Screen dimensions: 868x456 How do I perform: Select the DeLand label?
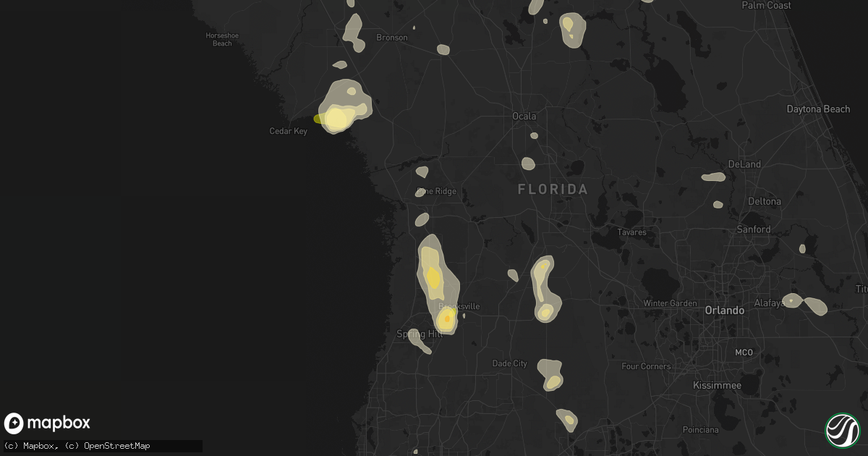pos(744,164)
